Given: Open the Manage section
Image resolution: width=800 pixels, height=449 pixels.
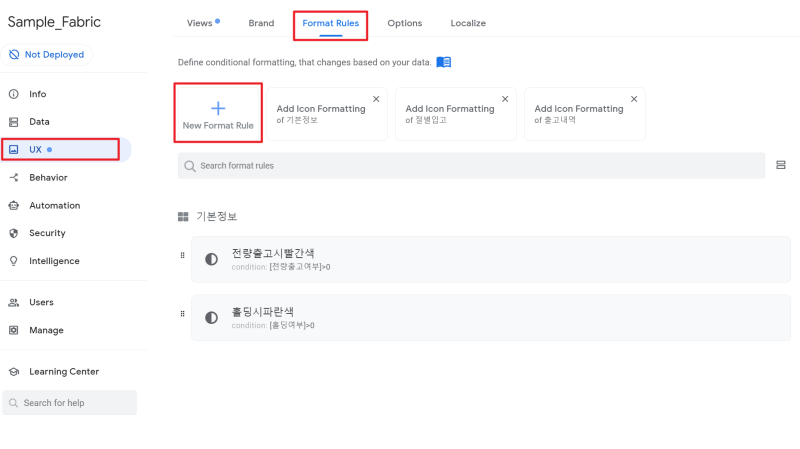Looking at the screenshot, I should click(46, 330).
